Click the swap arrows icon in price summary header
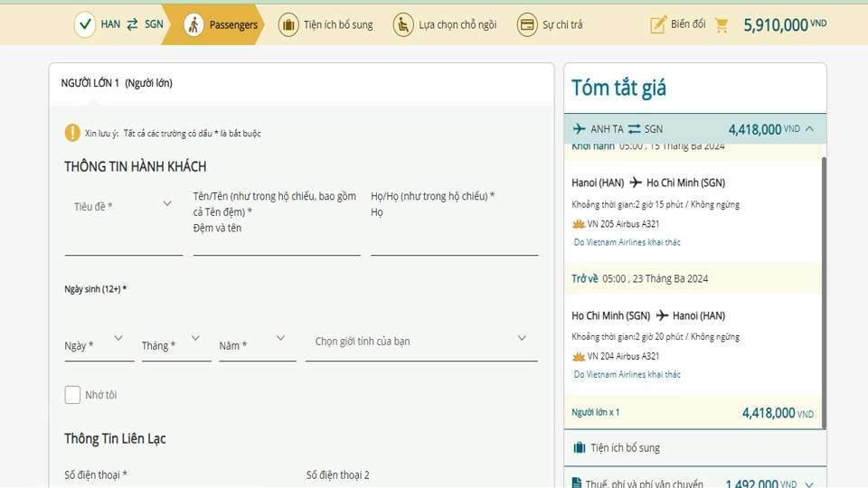 point(635,129)
